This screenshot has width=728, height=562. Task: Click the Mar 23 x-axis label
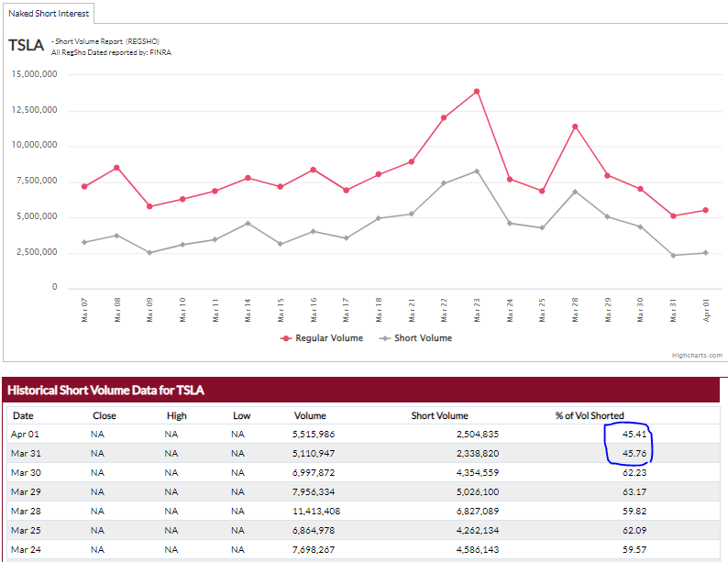click(x=477, y=310)
